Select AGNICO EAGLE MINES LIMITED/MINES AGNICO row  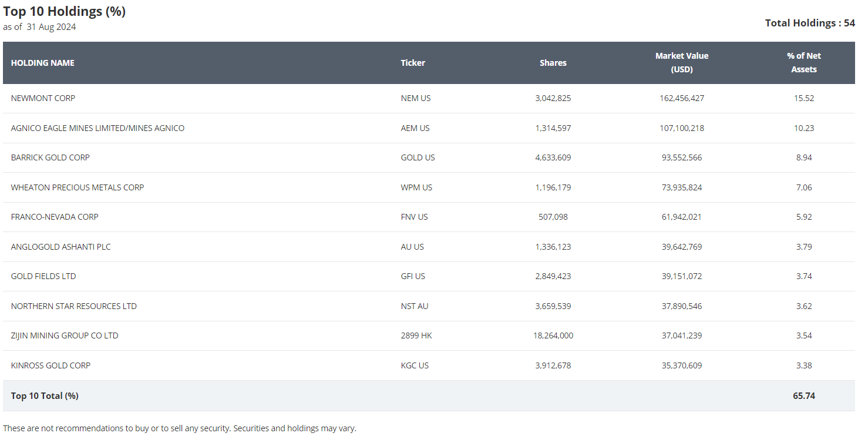click(x=429, y=128)
